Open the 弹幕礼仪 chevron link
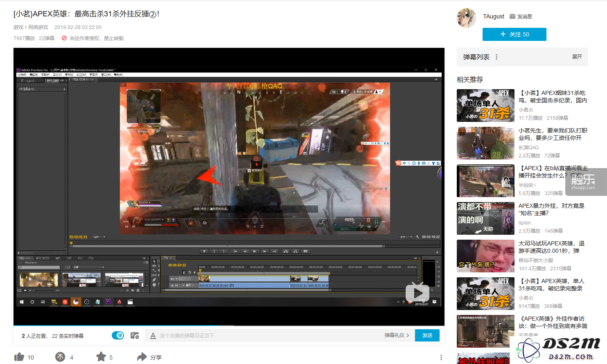The width and height of the screenshot is (607, 364). point(396,335)
